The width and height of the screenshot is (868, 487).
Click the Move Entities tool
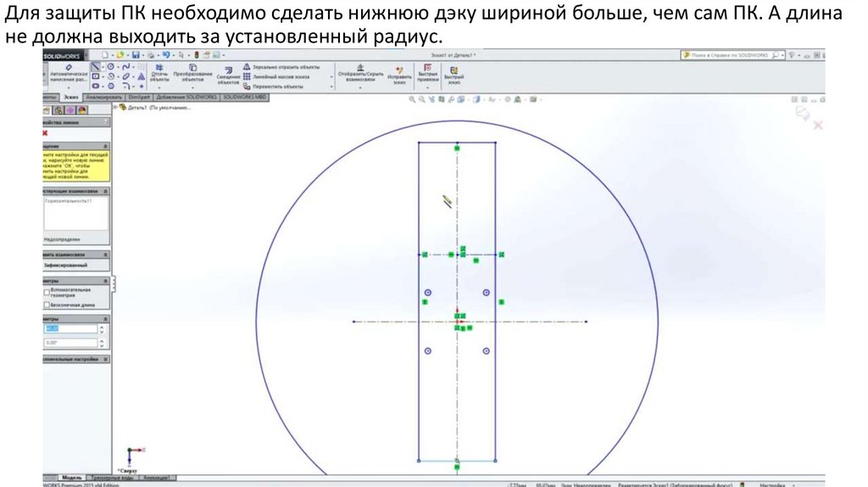(x=273, y=87)
